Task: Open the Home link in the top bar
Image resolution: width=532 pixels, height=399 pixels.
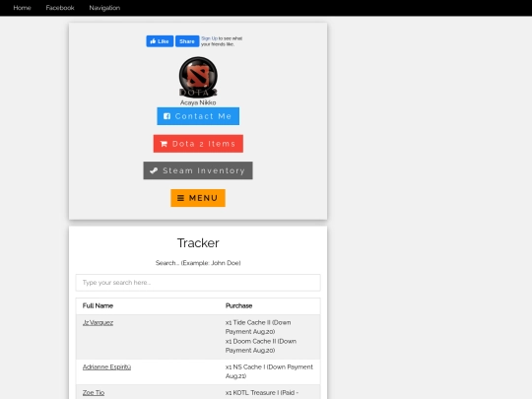Action: tap(22, 8)
